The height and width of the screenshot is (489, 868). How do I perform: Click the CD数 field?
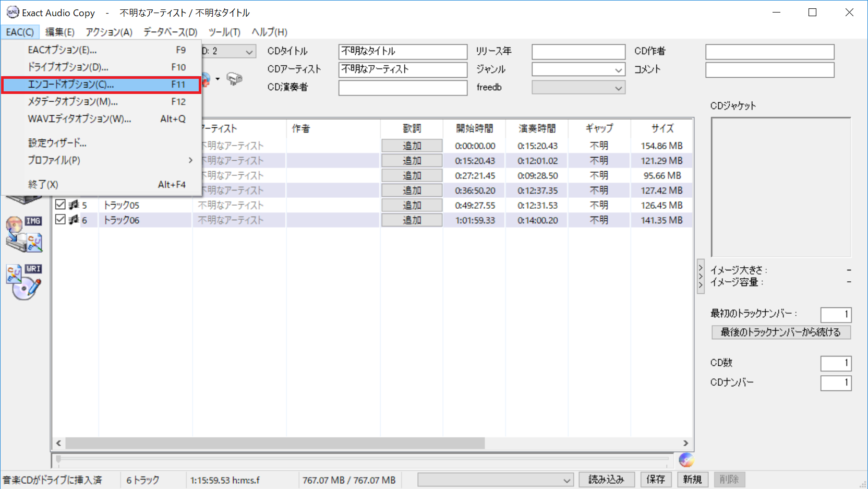[836, 363]
